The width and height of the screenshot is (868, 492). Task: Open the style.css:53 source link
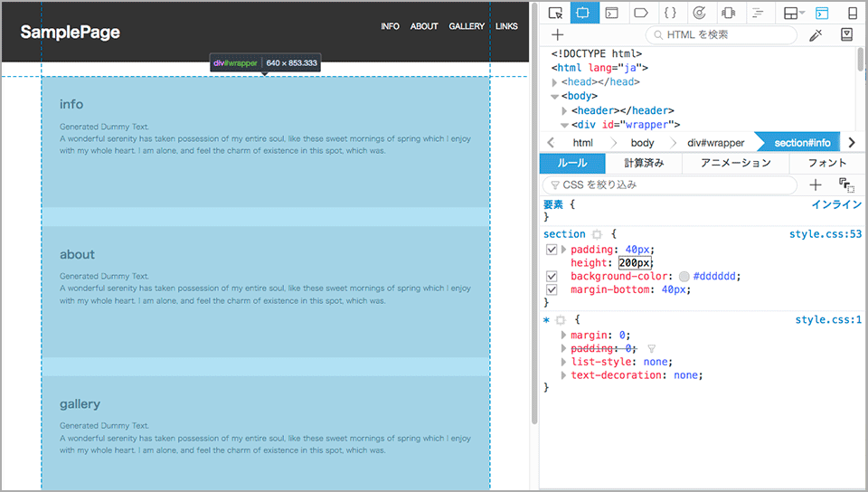[x=826, y=234]
